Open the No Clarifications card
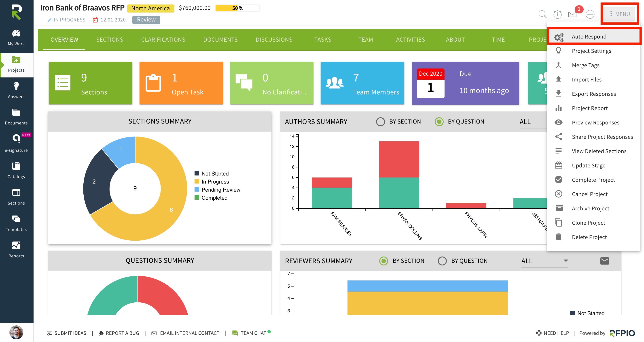This screenshot has height=342, width=644. 272,83
